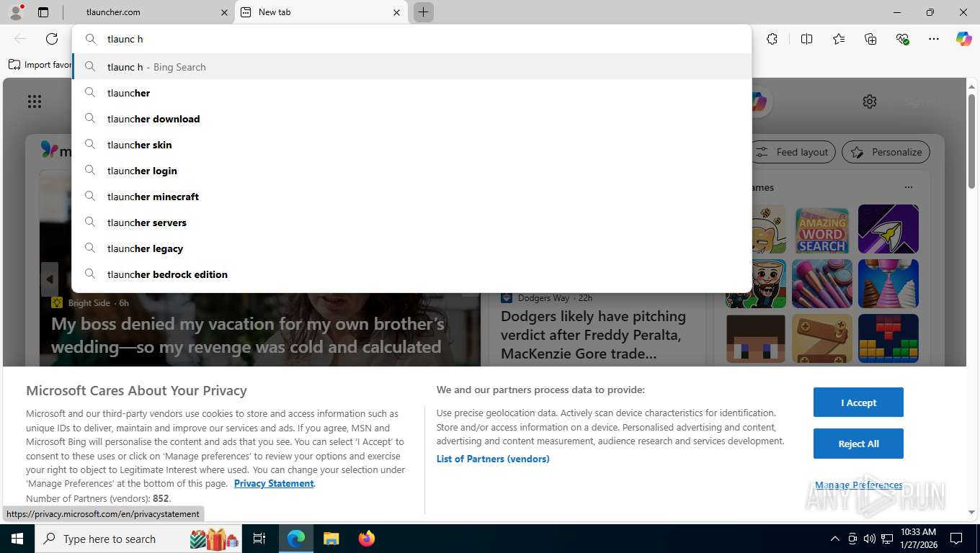The width and height of the screenshot is (980, 553).
Task: Open the Favorites star menu
Action: click(x=839, y=39)
